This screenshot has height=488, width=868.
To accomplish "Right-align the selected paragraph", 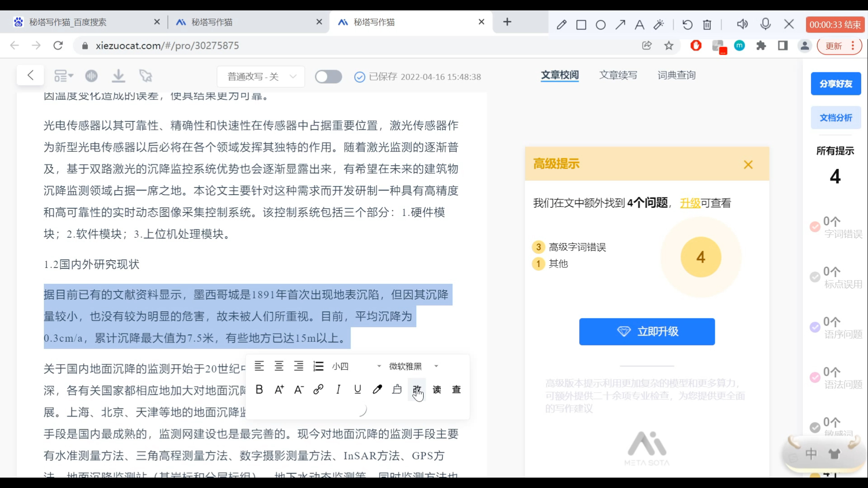I will pos(298,366).
